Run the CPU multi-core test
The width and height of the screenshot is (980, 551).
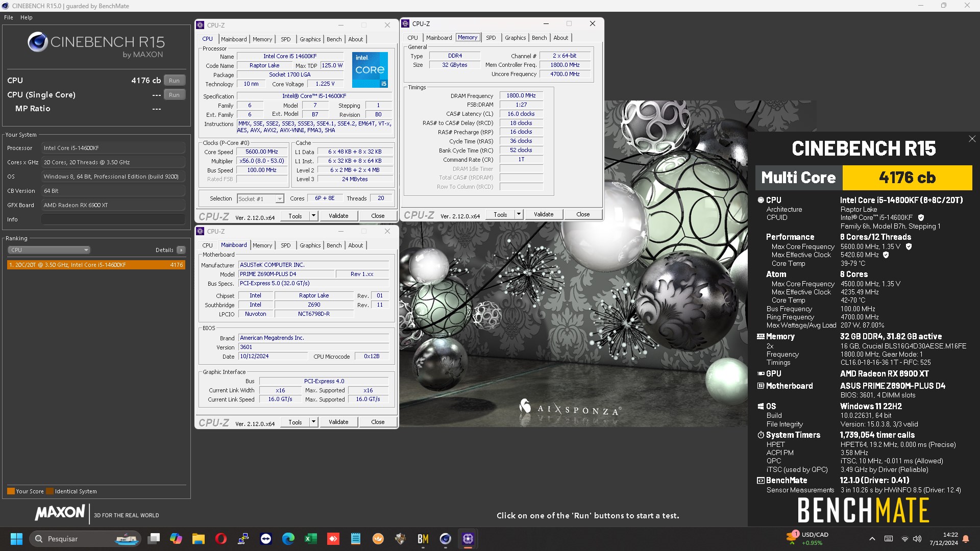175,81
